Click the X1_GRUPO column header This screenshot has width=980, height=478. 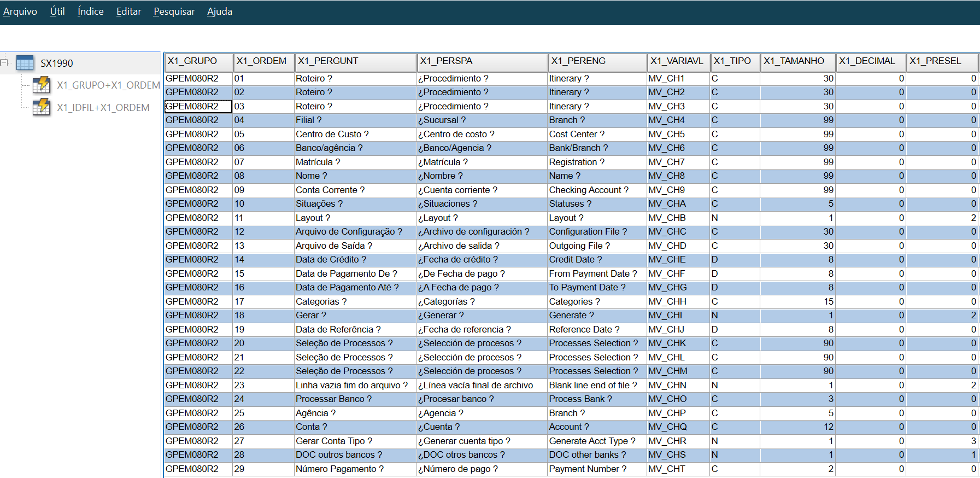click(198, 62)
